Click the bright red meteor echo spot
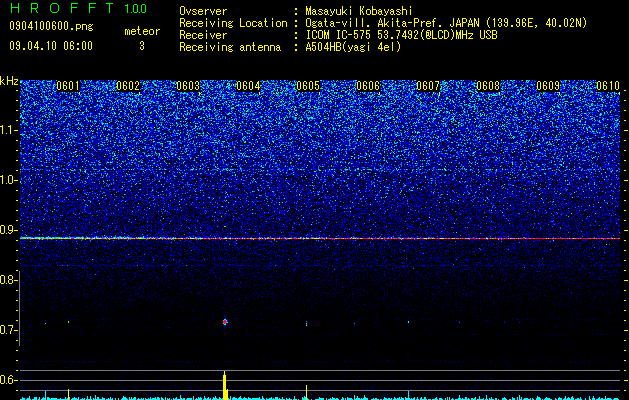Screen dimensions: 629x400 [225, 322]
